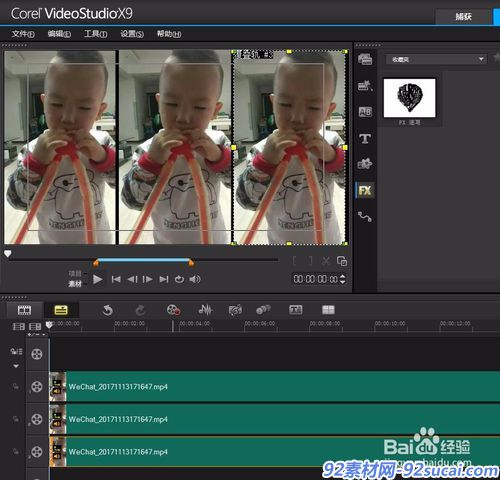Expand ripple editing options arrow
This screenshot has height=480, width=500.
(x=16, y=366)
